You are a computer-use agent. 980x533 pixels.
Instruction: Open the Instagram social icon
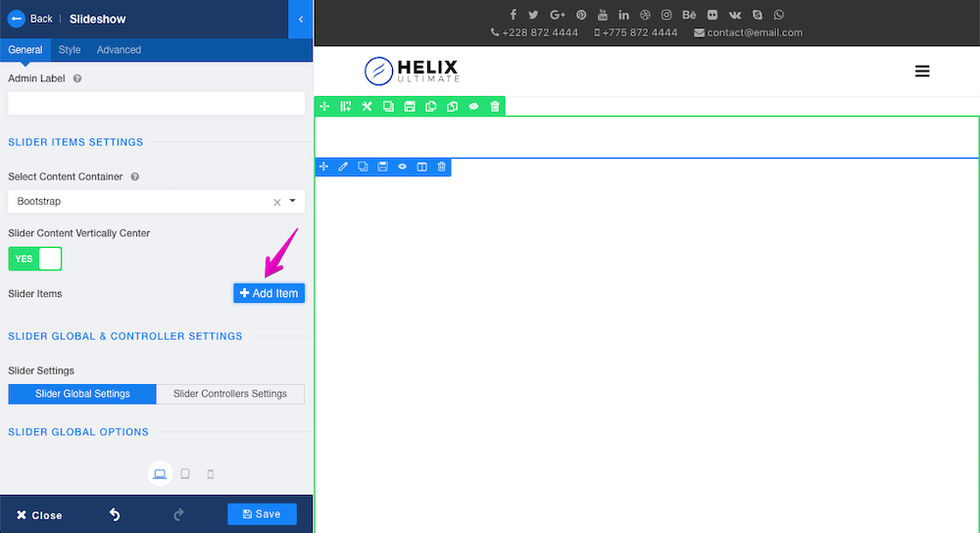[x=666, y=15]
